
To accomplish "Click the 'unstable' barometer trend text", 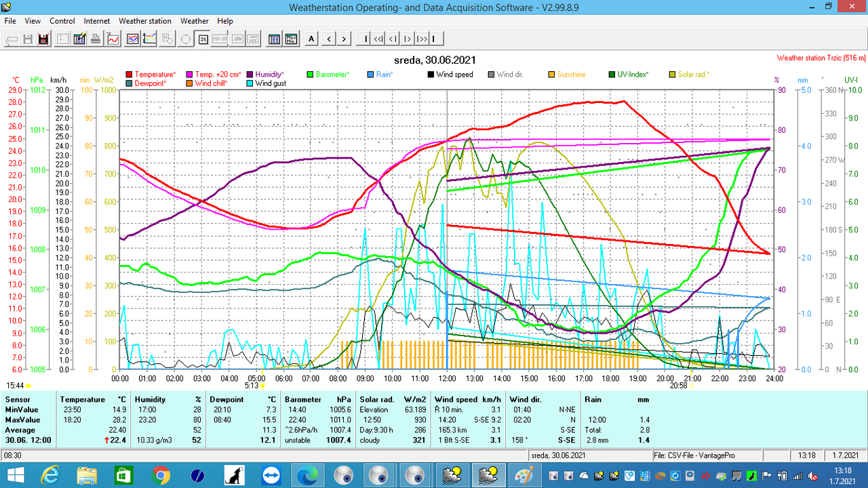I will 298,441.
